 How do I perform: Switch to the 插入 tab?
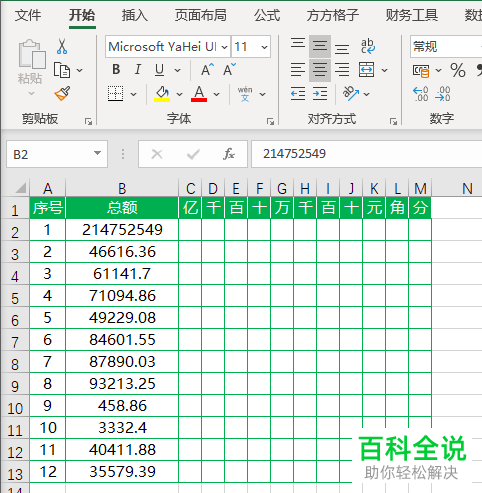point(134,15)
